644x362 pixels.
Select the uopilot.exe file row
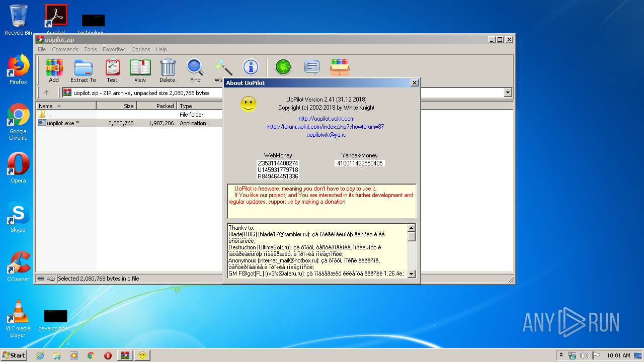(x=130, y=123)
